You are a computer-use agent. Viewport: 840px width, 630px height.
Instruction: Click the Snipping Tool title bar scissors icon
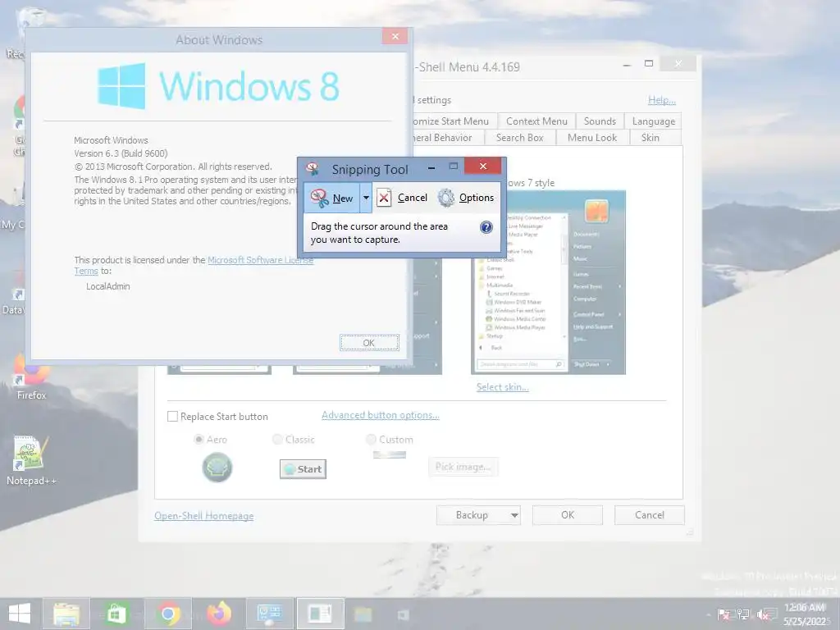[313, 169]
